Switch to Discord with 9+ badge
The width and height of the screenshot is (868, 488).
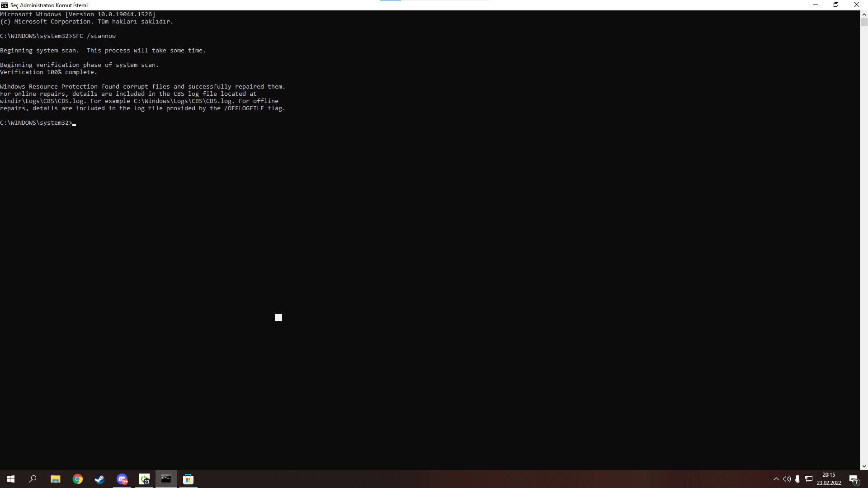point(122,479)
